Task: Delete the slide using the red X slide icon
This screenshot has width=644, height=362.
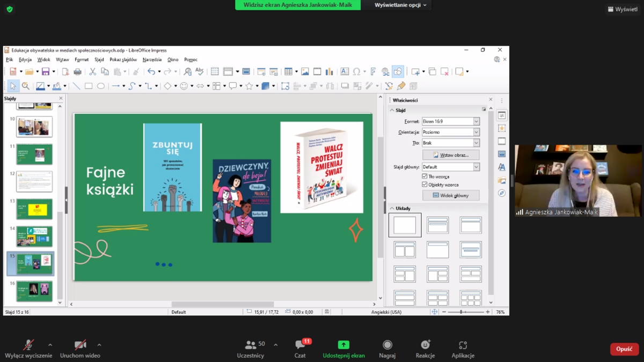Action: click(444, 72)
